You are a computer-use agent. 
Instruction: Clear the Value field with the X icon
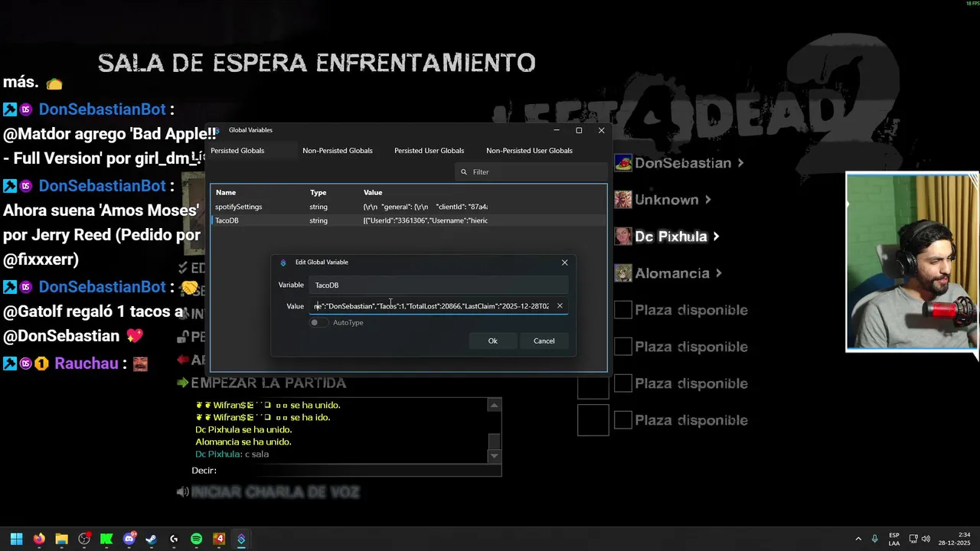(x=560, y=306)
